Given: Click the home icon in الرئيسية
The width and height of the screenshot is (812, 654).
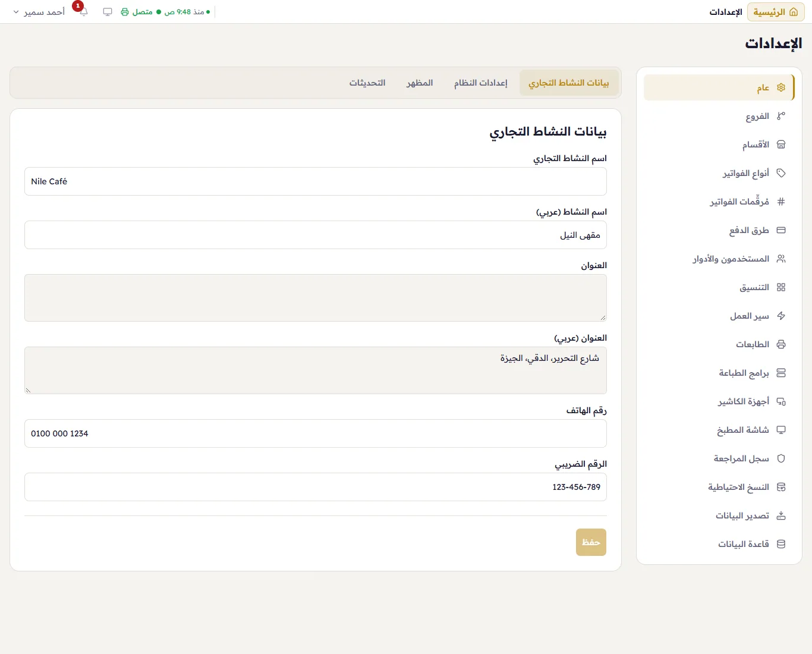Looking at the screenshot, I should [794, 12].
